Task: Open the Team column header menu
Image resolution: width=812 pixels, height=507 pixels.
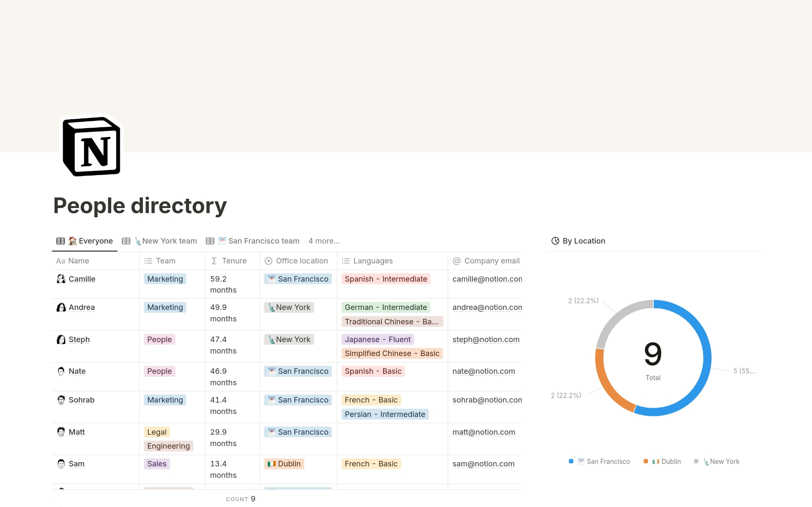Action: click(x=165, y=261)
